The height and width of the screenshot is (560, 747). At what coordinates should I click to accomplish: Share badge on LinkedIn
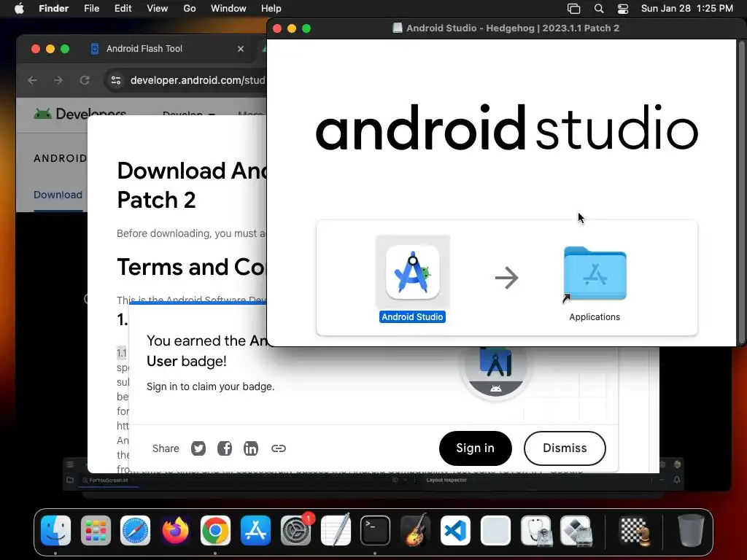(251, 448)
